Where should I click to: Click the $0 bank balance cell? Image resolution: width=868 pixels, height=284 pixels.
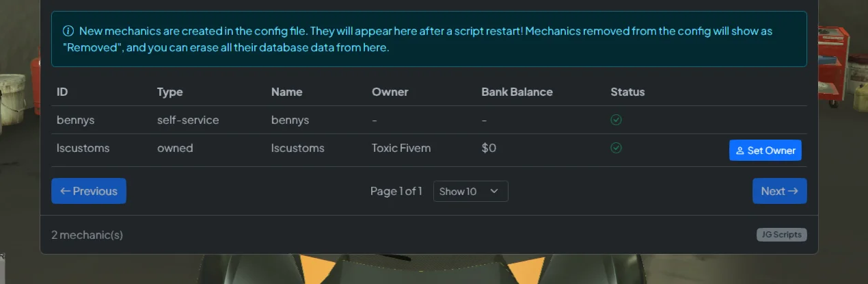pyautogui.click(x=489, y=148)
